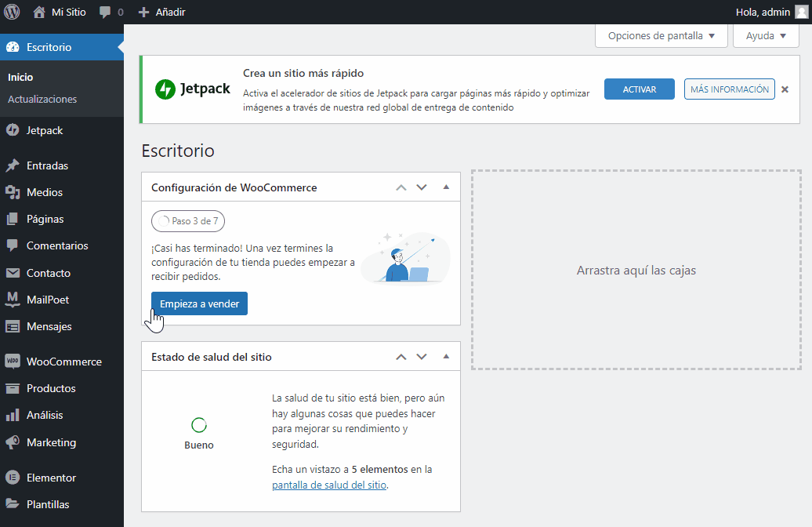812x527 pixels.
Task: Collapse the Configuración de WooCommerce panel
Action: [x=447, y=187]
